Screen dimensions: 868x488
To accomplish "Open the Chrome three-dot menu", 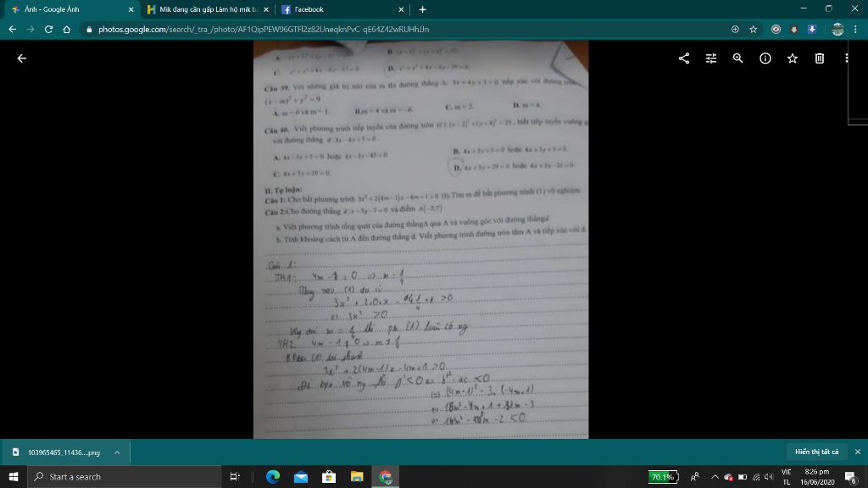I will [x=856, y=30].
